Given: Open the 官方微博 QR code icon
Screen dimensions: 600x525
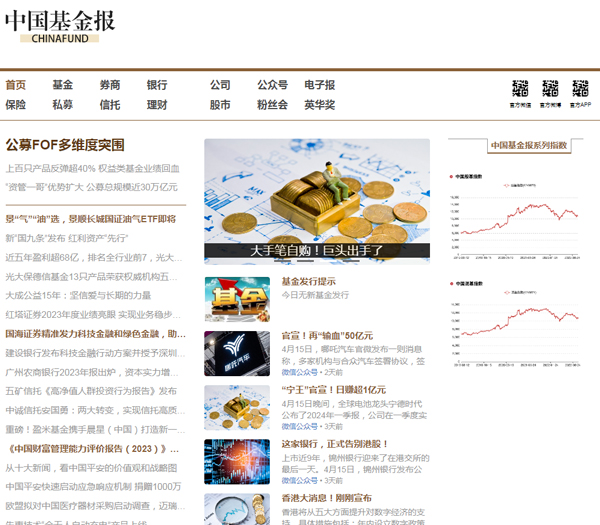Looking at the screenshot, I should pos(550,88).
